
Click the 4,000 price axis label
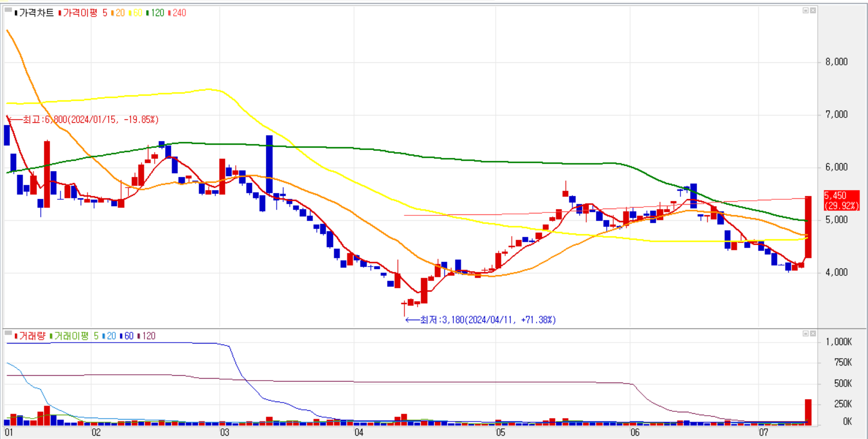coord(836,272)
